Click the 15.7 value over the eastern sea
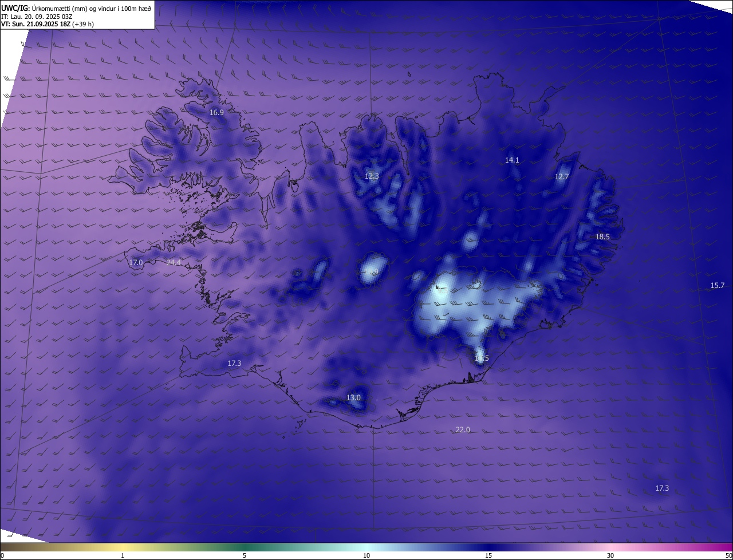 click(x=718, y=286)
